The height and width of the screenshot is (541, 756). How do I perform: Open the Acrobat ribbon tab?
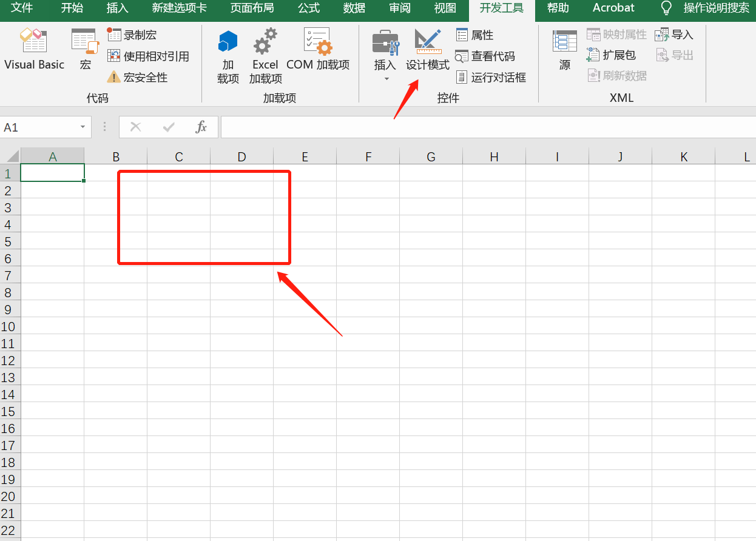[612, 8]
